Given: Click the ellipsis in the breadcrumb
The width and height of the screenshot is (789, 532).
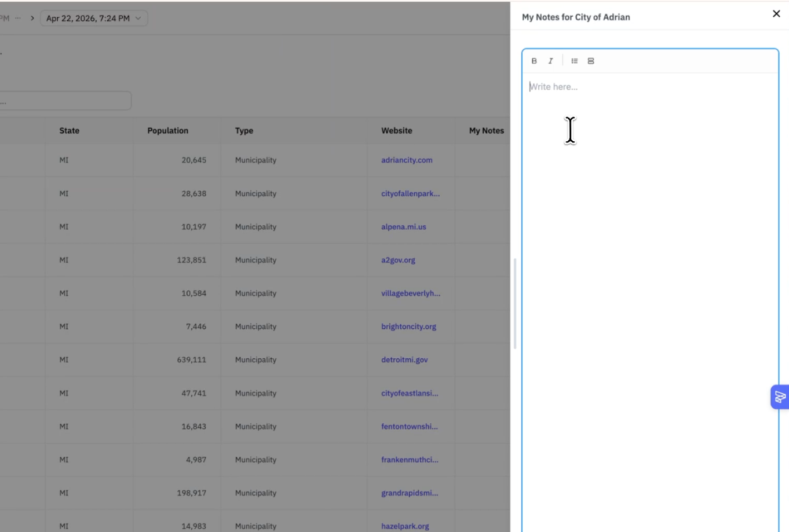Looking at the screenshot, I should [18, 18].
